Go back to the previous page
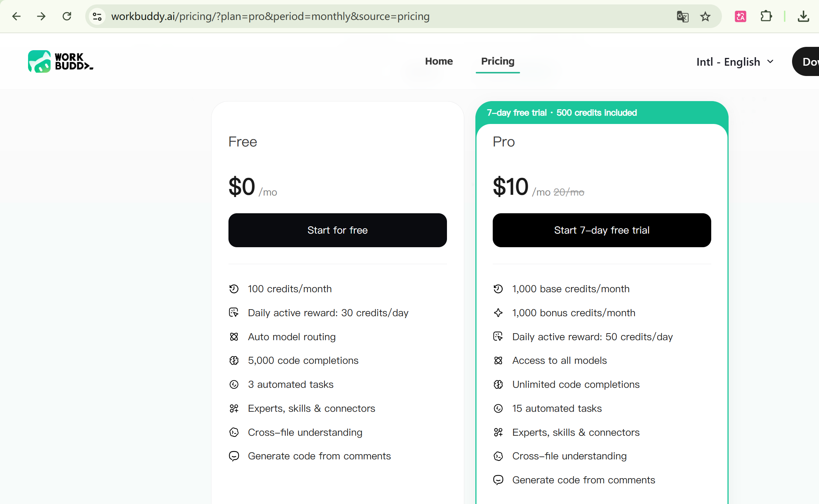The height and width of the screenshot is (504, 819). click(16, 16)
